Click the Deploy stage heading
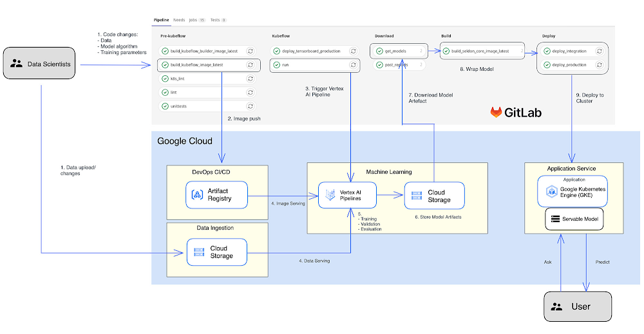 coord(549,36)
